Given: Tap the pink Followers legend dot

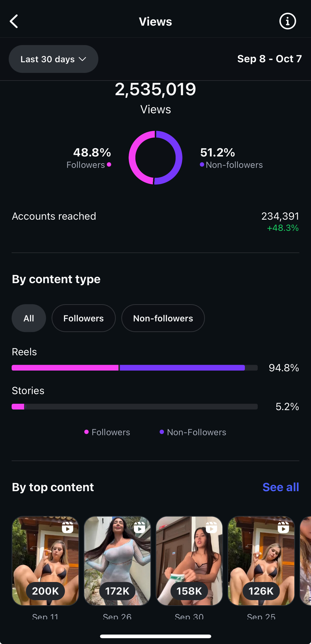Looking at the screenshot, I should coord(109,164).
